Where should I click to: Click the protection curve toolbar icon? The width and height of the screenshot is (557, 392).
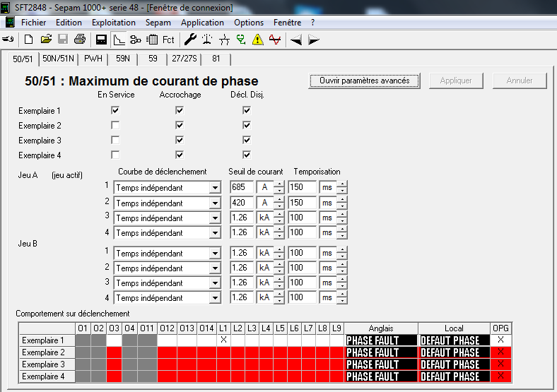(119, 40)
